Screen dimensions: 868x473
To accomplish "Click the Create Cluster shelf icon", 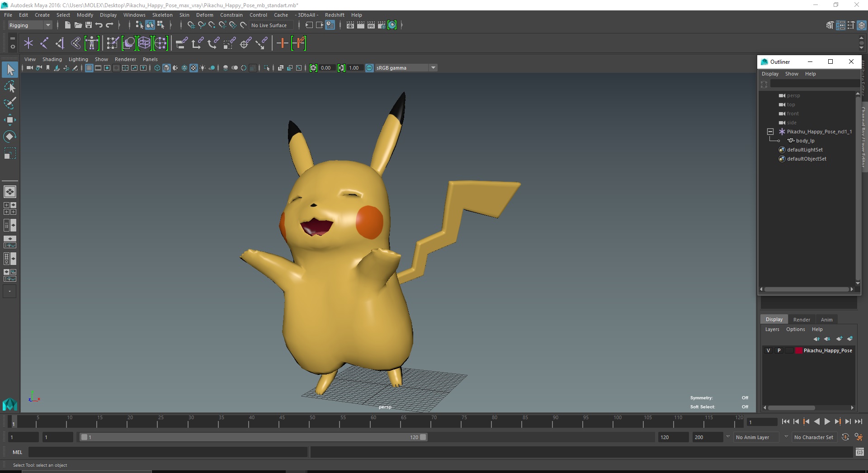I will (x=160, y=43).
